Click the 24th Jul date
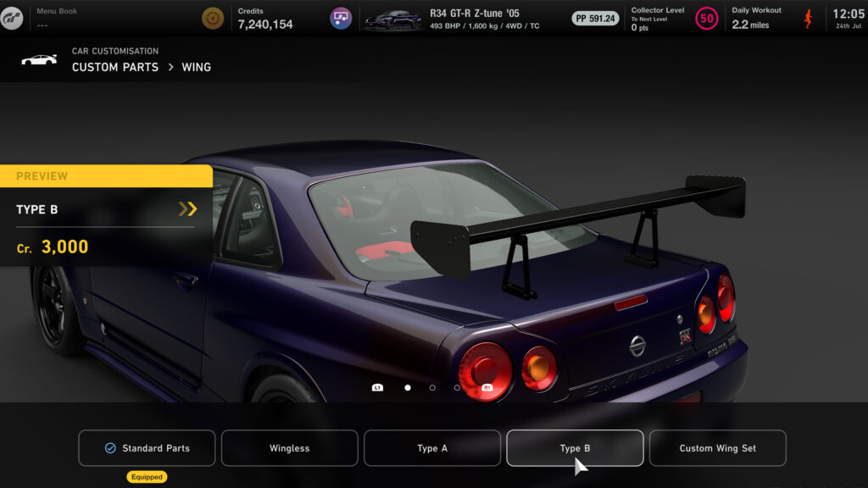Image resolution: width=868 pixels, height=488 pixels. coord(849,26)
